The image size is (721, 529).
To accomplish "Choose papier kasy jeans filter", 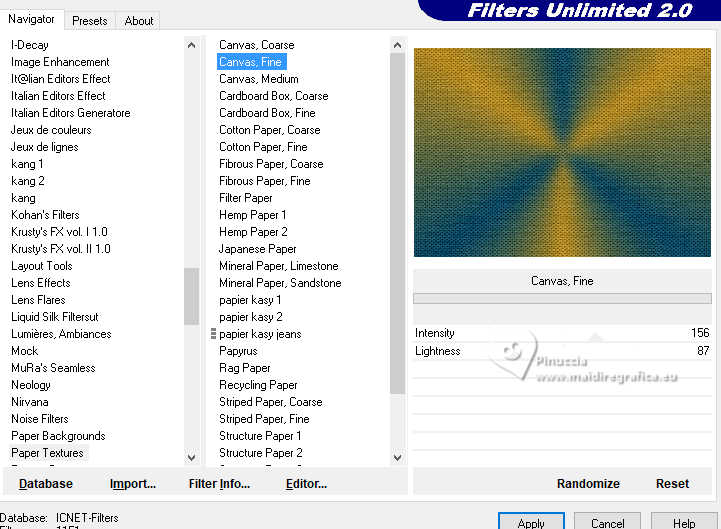I will point(260,334).
